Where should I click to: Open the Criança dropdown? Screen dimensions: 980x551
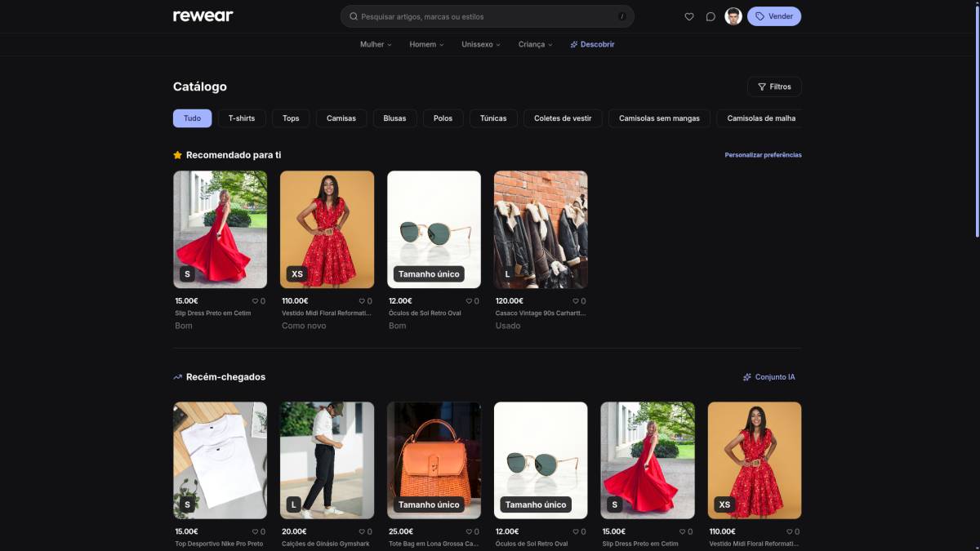tap(535, 44)
